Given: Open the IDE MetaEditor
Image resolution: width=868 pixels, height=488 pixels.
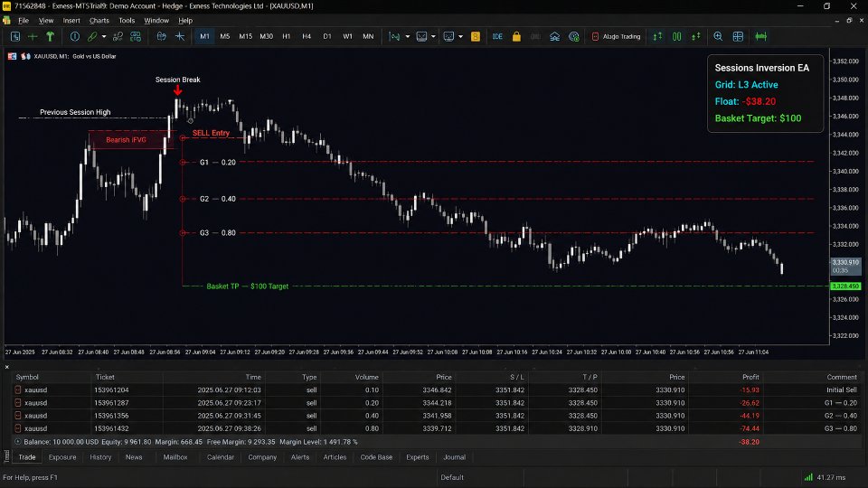Looking at the screenshot, I should [x=497, y=36].
